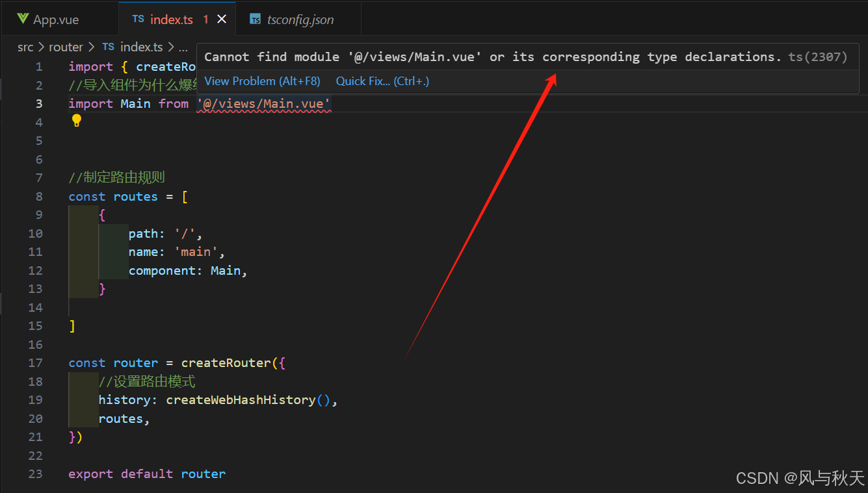The width and height of the screenshot is (868, 493).
Task: Click the TS icon on the index.ts tab
Action: (x=138, y=19)
